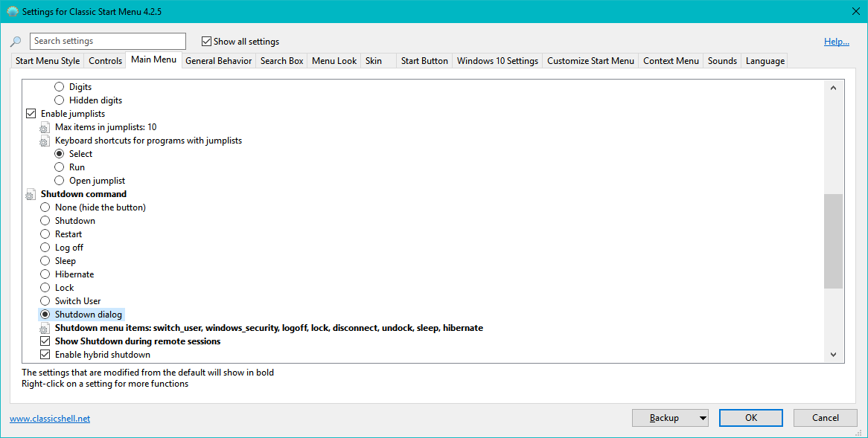Image resolution: width=868 pixels, height=438 pixels.
Task: Click in the Search settings field
Action: pos(108,41)
